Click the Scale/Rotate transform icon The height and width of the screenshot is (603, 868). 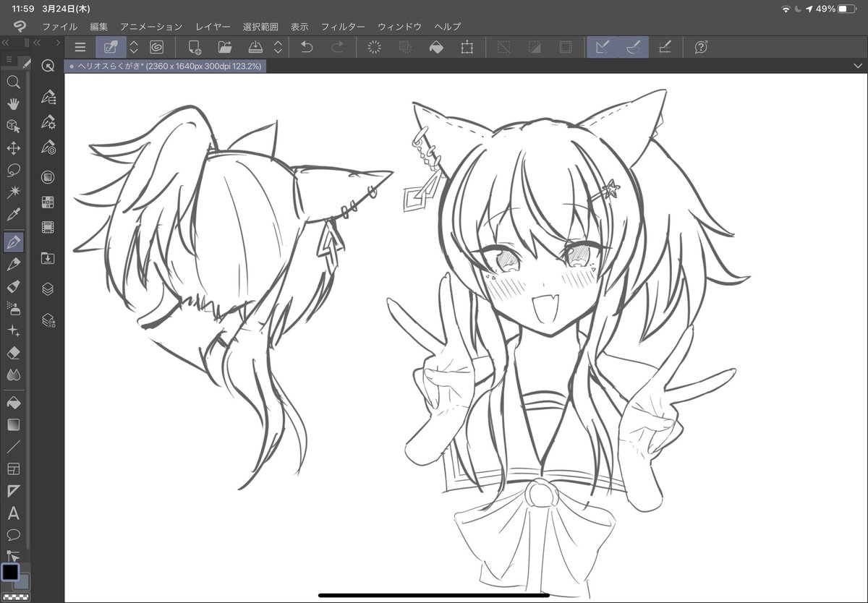pos(467,47)
